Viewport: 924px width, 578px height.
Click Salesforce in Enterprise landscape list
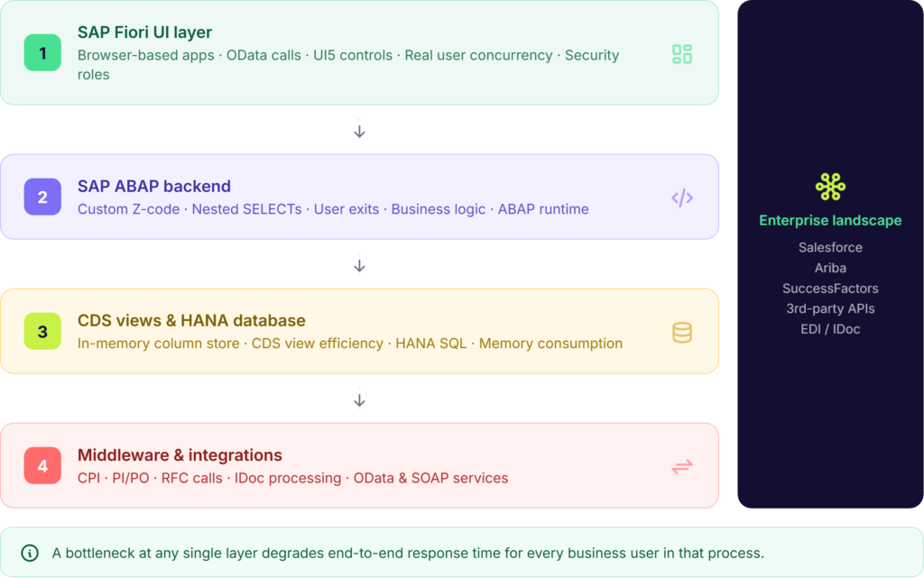830,247
